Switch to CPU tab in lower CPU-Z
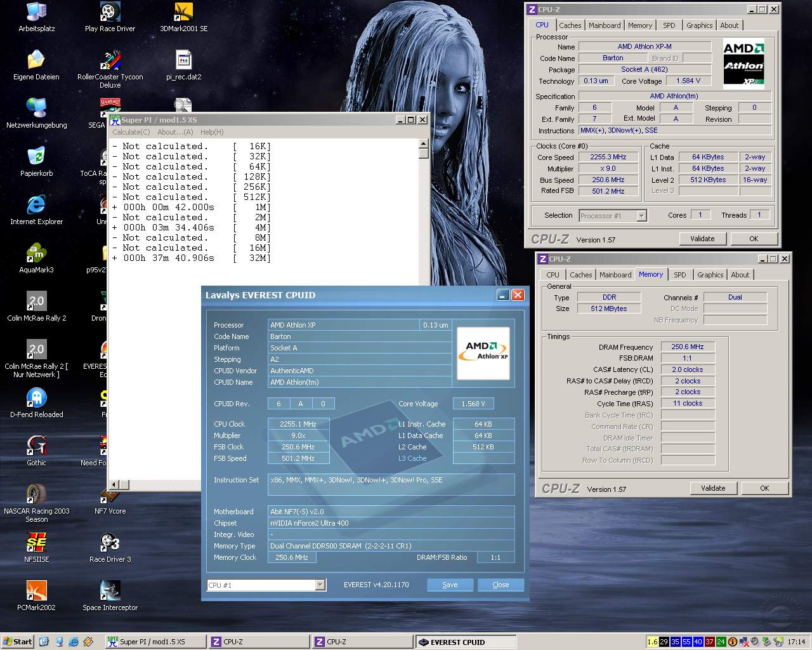Image resolution: width=812 pixels, height=650 pixels. pos(553,275)
